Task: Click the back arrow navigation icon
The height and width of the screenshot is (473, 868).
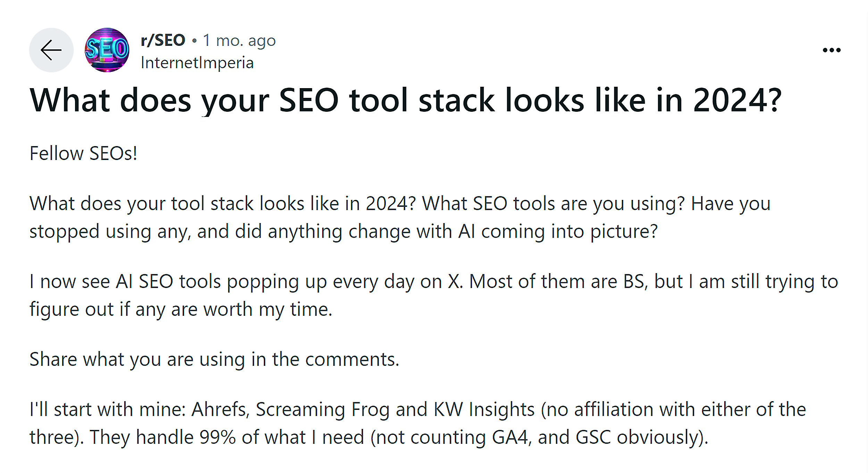Action: pos(51,50)
